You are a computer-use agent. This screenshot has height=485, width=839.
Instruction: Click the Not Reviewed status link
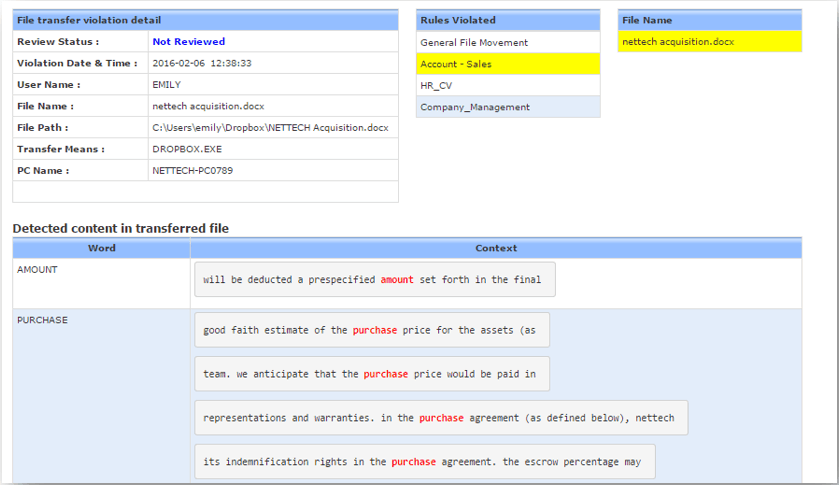pyautogui.click(x=188, y=42)
